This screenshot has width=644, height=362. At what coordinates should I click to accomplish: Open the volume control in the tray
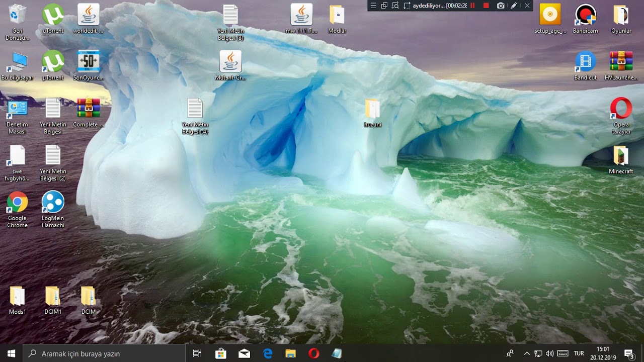[x=549, y=353]
